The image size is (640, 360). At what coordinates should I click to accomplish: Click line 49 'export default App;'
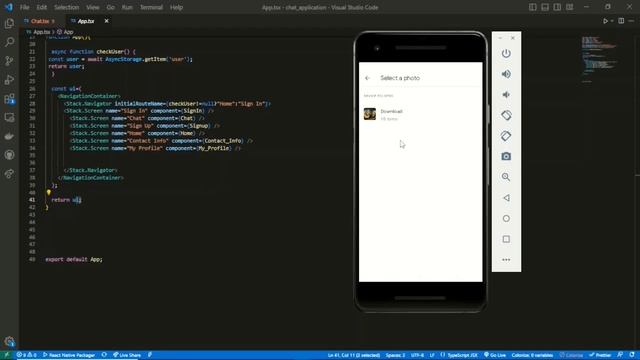pos(74,259)
